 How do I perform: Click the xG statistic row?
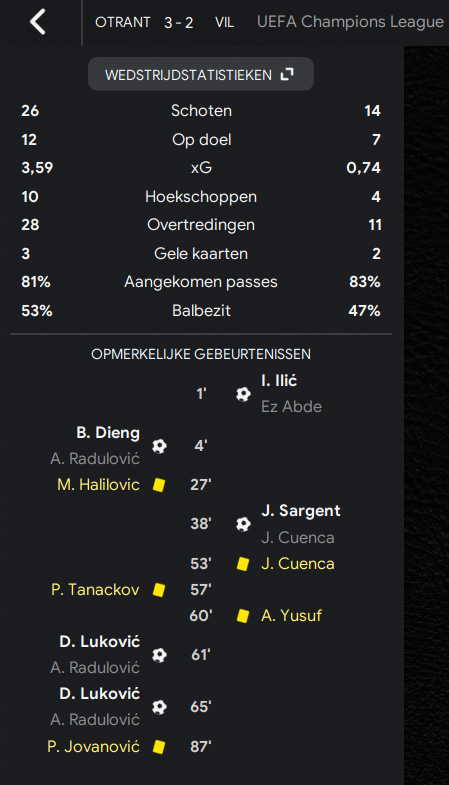pos(201,168)
